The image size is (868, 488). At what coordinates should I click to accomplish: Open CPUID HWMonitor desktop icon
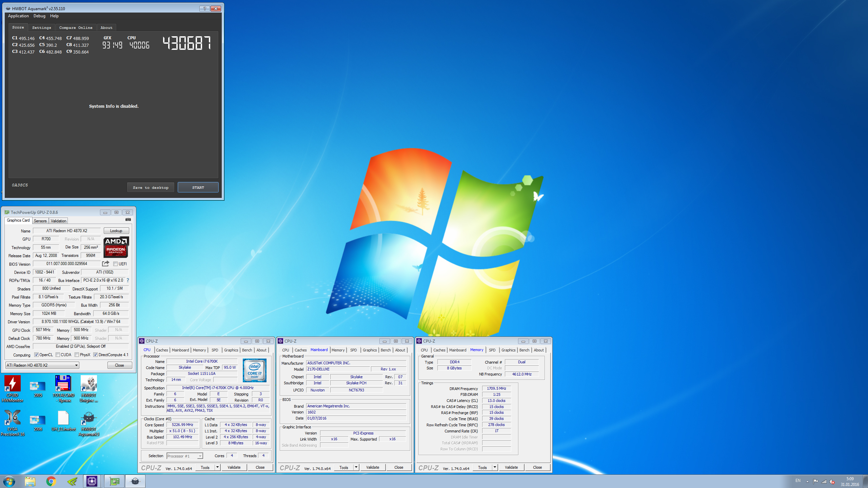[12, 388]
